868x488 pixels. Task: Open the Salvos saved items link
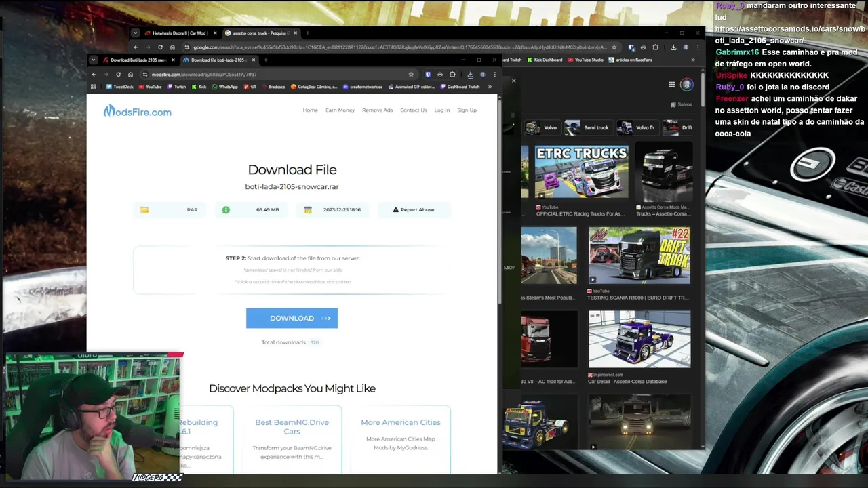pos(681,104)
